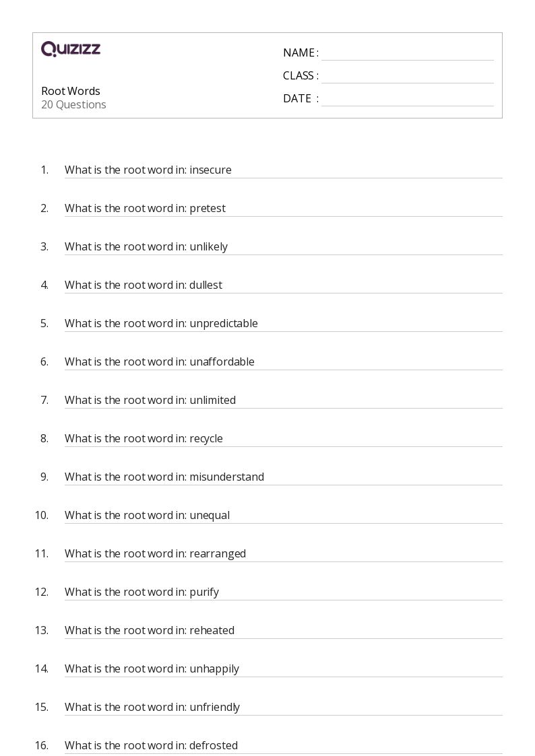Click question 8 about recycle

click(x=144, y=439)
